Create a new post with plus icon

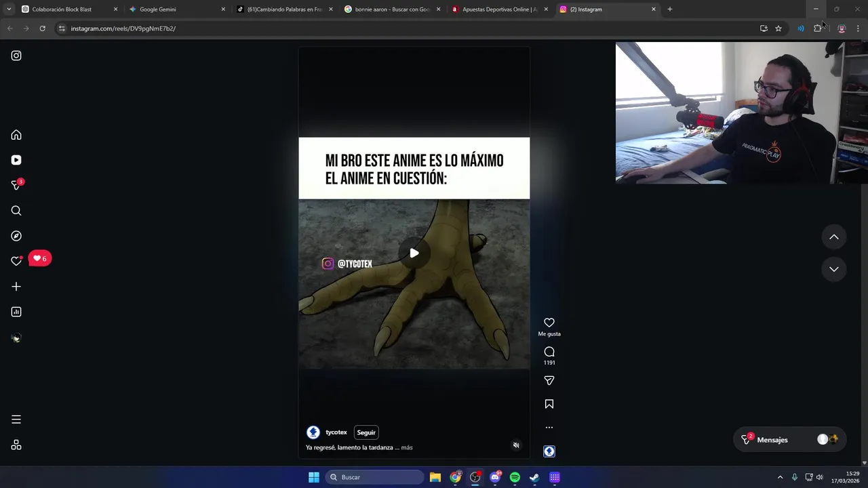tap(16, 287)
